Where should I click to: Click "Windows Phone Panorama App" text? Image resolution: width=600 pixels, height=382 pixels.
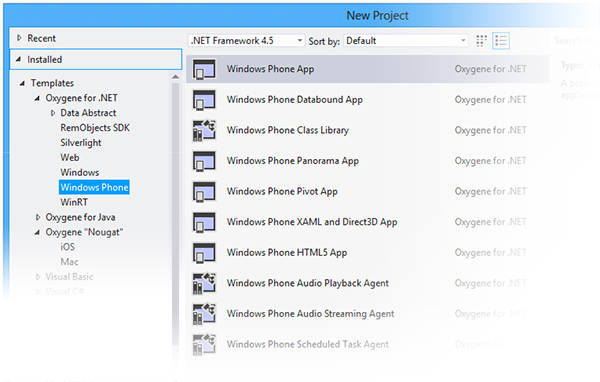pyautogui.click(x=293, y=161)
